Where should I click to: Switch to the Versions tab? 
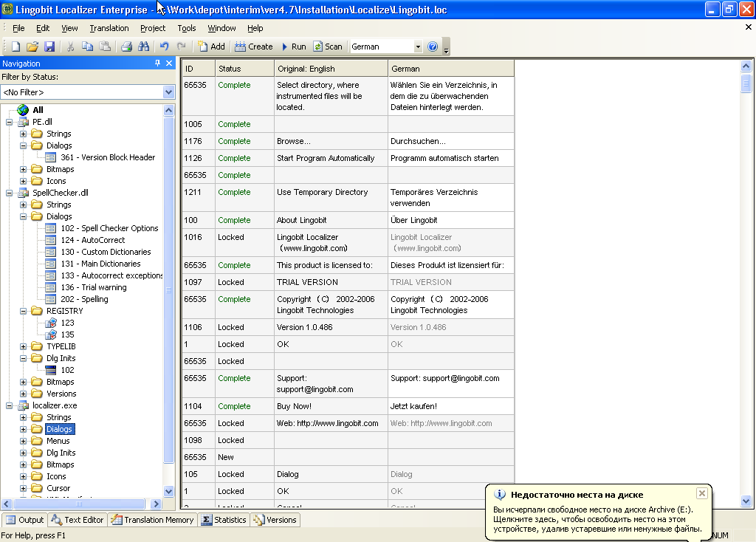(275, 520)
